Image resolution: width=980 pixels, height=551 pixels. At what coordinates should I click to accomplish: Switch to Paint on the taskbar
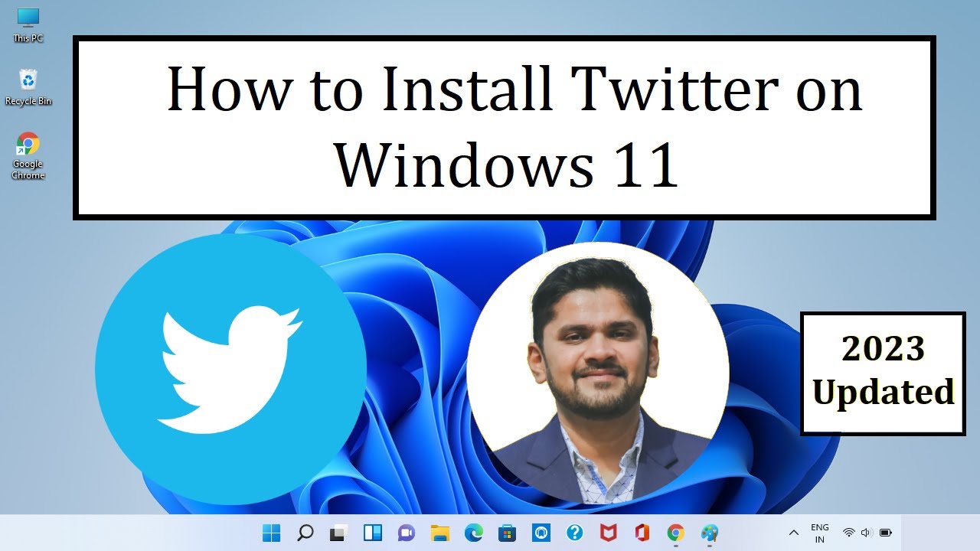click(710, 533)
